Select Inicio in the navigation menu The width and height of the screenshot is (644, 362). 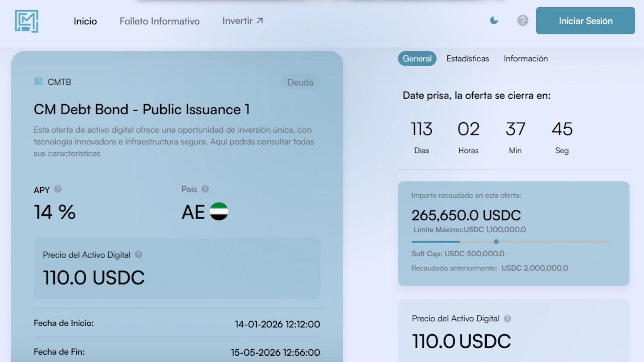[x=85, y=21]
